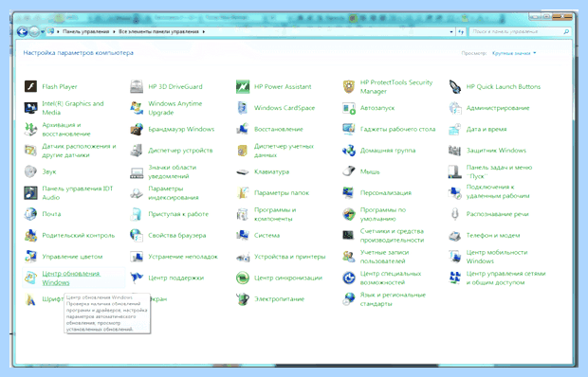Click Центр мобильности Windows link
Screen dimensions: 588x377
497,257
